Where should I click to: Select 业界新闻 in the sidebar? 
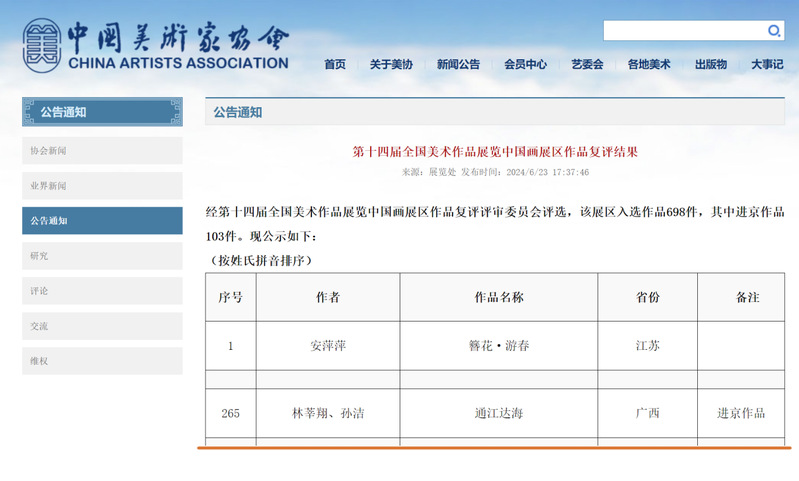[x=102, y=185]
